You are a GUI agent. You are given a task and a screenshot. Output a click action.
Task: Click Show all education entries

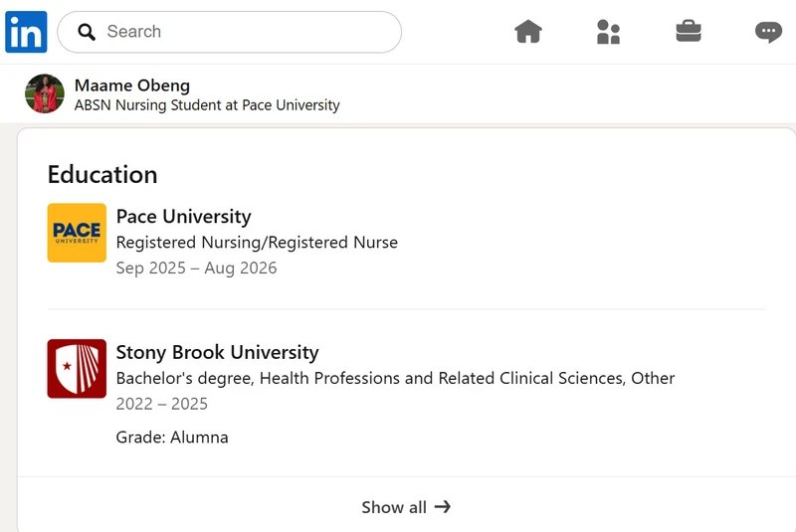406,507
